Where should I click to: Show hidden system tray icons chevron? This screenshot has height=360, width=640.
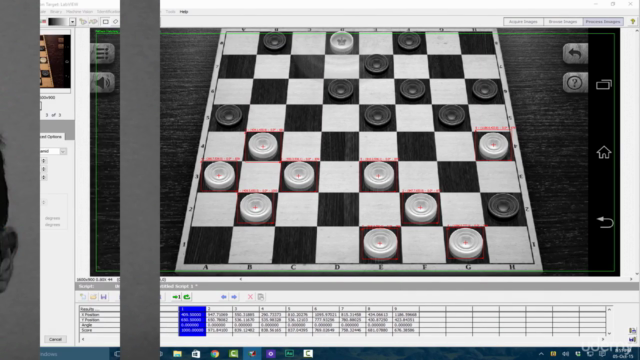click(541, 354)
